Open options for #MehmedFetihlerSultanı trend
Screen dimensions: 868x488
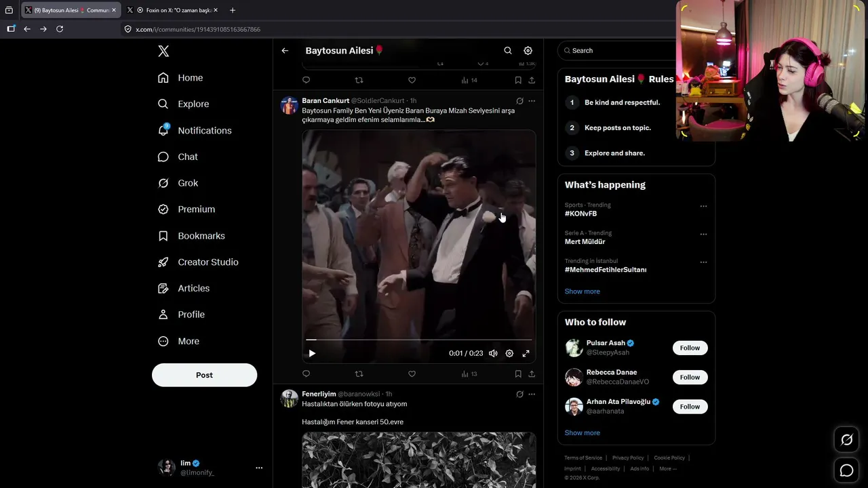(703, 262)
